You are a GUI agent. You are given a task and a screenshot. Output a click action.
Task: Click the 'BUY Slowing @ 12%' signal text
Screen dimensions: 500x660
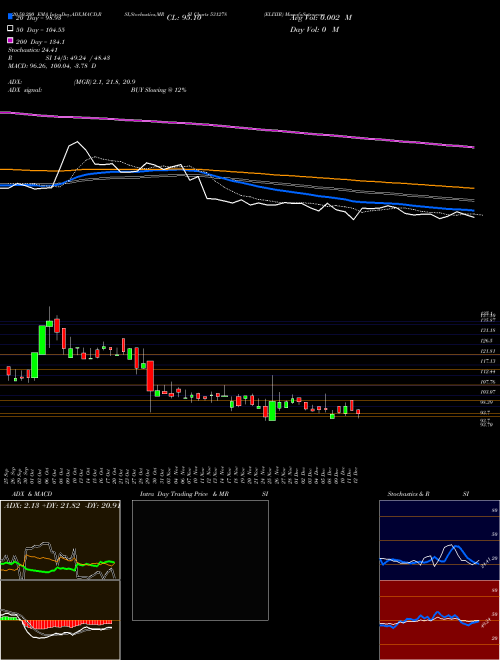tap(159, 90)
